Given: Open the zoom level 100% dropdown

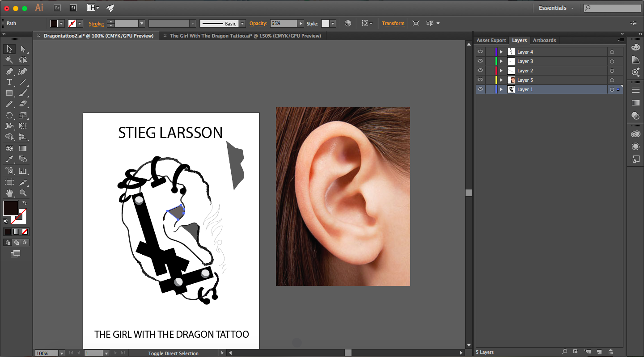Looking at the screenshot, I should click(x=62, y=353).
